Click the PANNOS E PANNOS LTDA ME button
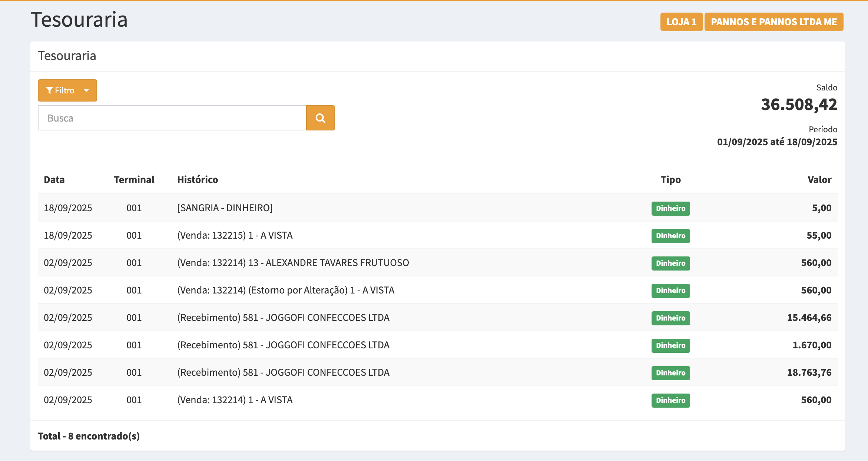868x461 pixels. click(x=773, y=22)
